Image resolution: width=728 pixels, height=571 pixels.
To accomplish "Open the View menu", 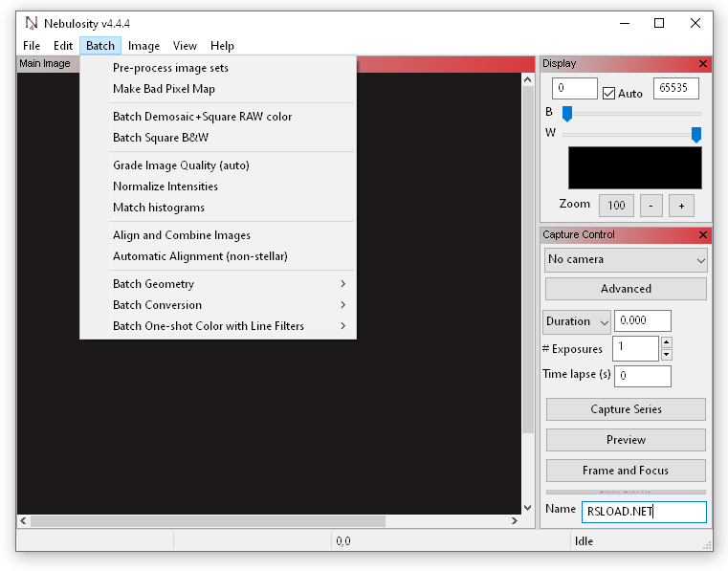I will pos(185,46).
